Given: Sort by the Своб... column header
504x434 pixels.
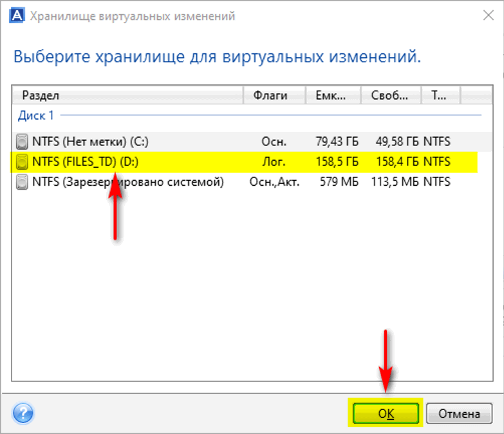Looking at the screenshot, I should pyautogui.click(x=391, y=95).
